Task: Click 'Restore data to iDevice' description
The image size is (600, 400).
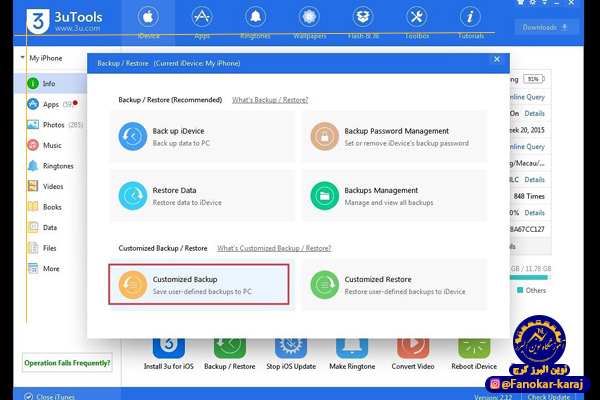Action: click(x=187, y=202)
